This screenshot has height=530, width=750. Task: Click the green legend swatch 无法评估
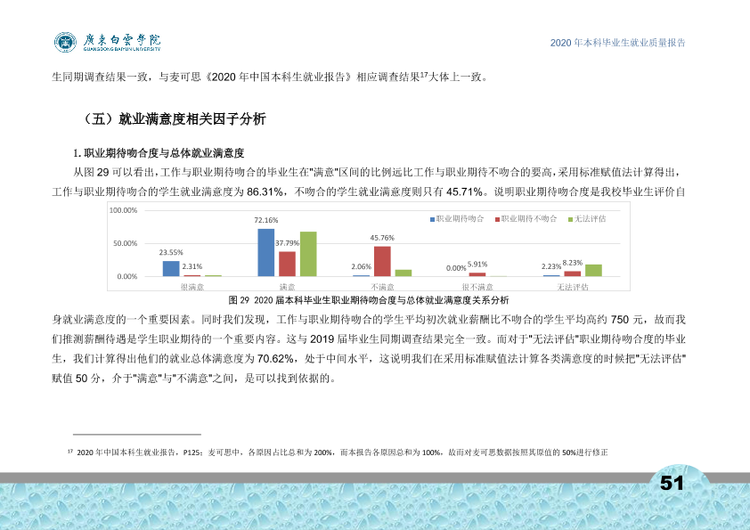(x=570, y=220)
